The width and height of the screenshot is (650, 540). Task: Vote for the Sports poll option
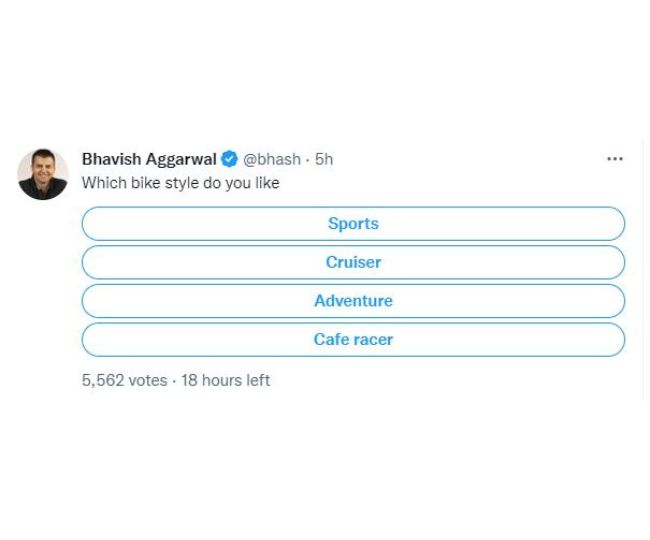(353, 224)
